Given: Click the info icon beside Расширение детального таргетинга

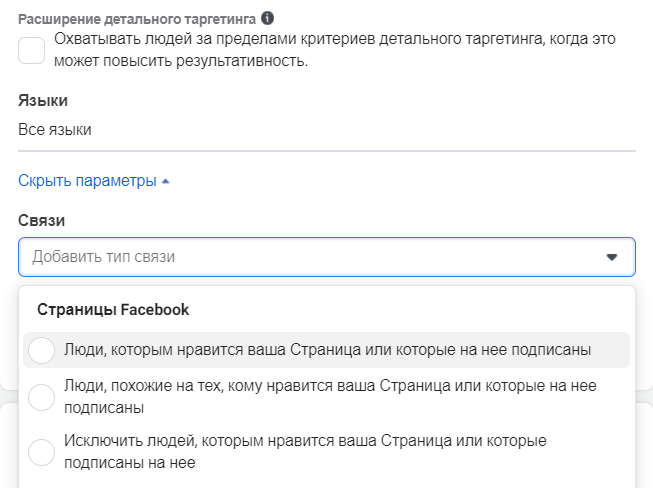Looking at the screenshot, I should [x=267, y=18].
